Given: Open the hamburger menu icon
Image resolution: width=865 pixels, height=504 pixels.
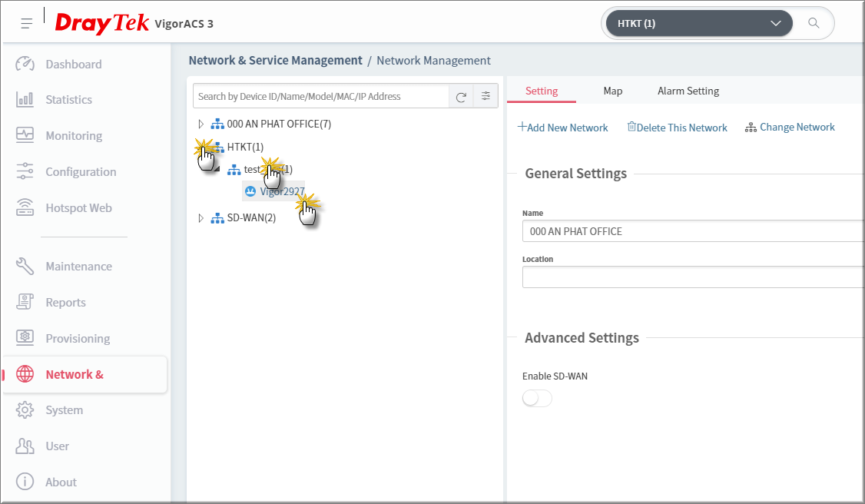Looking at the screenshot, I should point(26,23).
